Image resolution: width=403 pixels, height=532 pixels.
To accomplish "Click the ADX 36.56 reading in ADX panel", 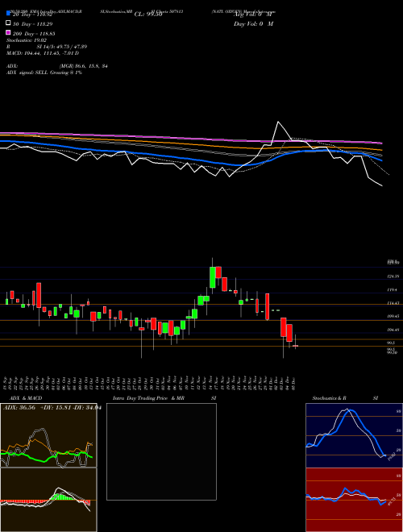I will [x=19, y=408].
